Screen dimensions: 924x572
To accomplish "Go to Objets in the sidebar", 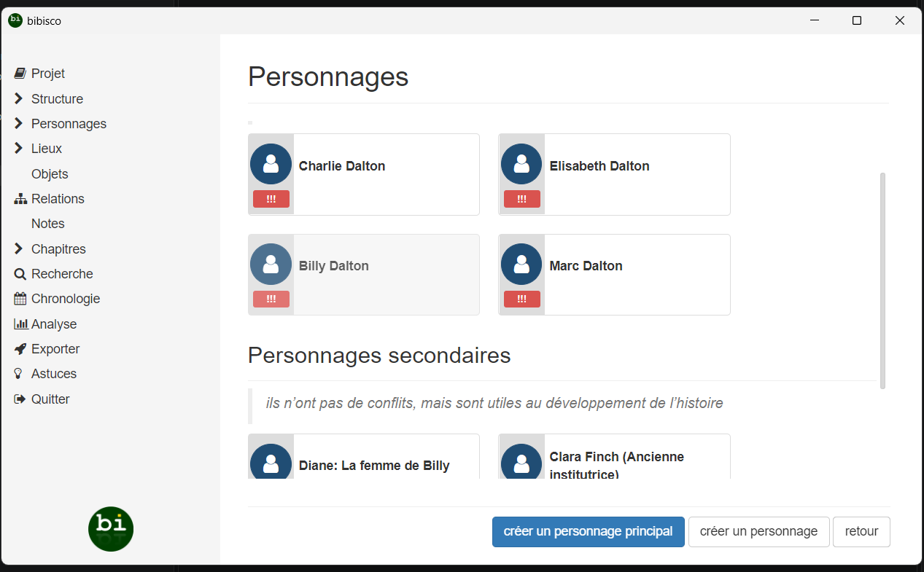I will 50,174.
